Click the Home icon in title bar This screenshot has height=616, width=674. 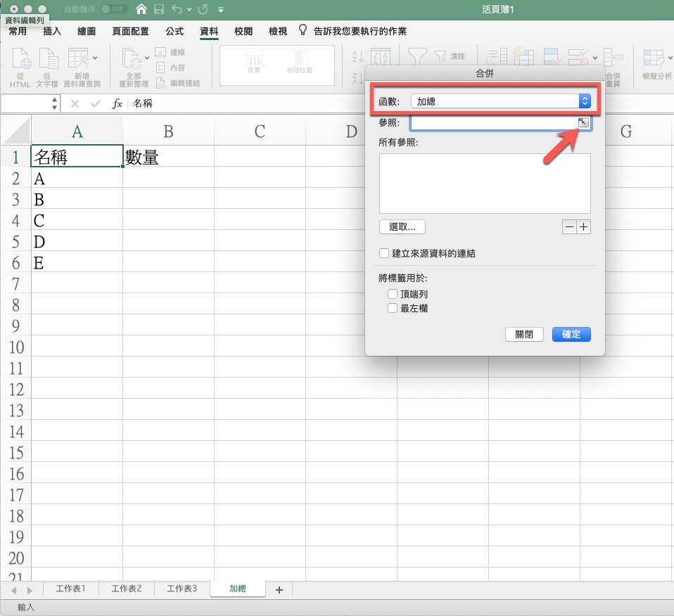[141, 9]
